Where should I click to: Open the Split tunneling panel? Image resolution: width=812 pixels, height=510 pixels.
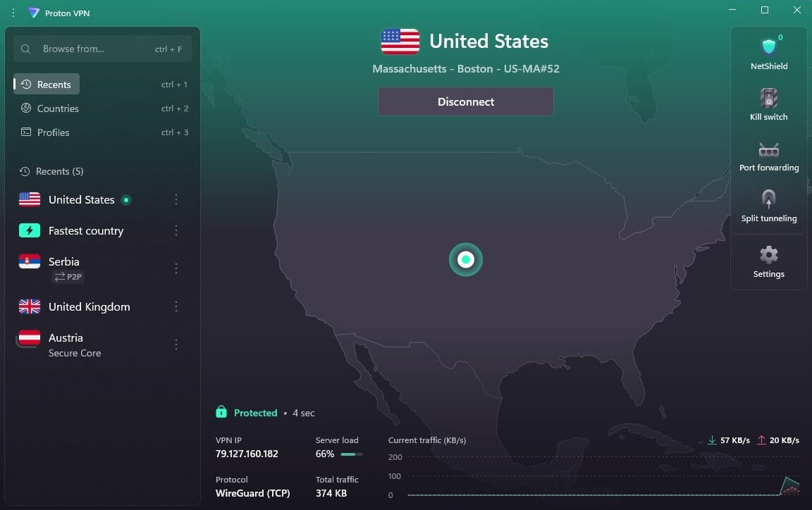click(768, 206)
